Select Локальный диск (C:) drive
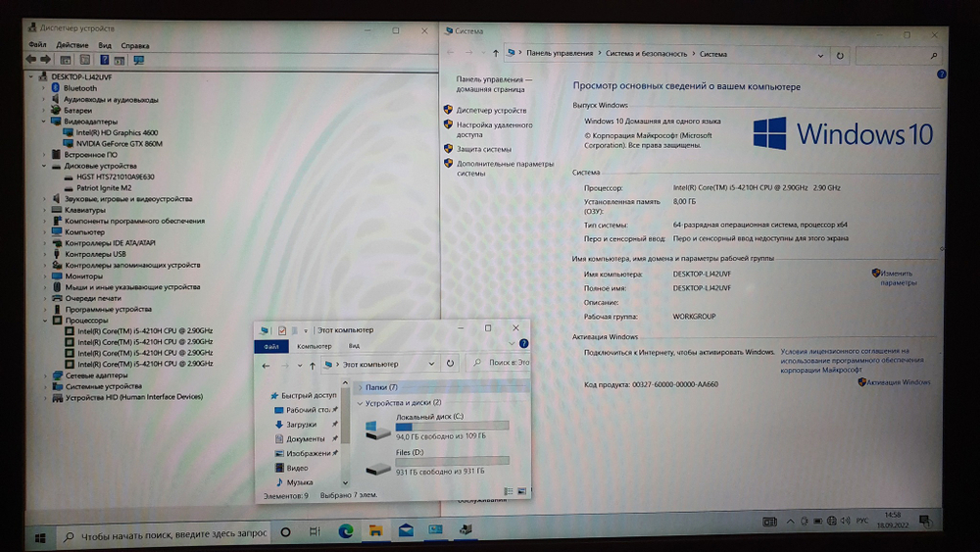 tap(437, 427)
